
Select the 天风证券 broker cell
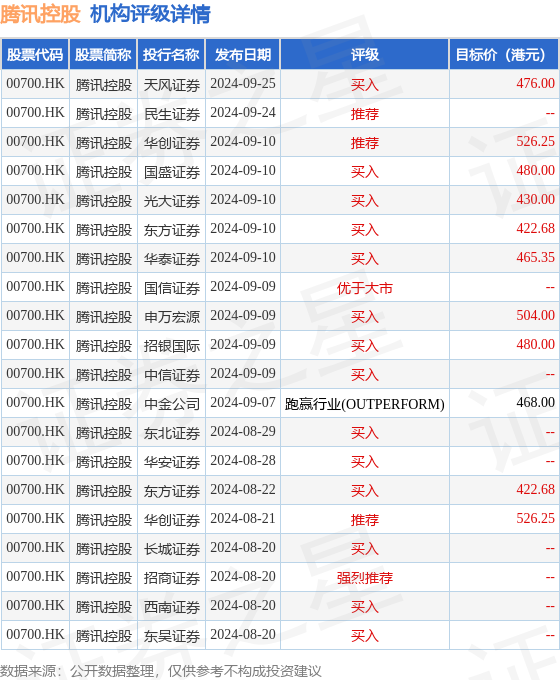(x=172, y=85)
